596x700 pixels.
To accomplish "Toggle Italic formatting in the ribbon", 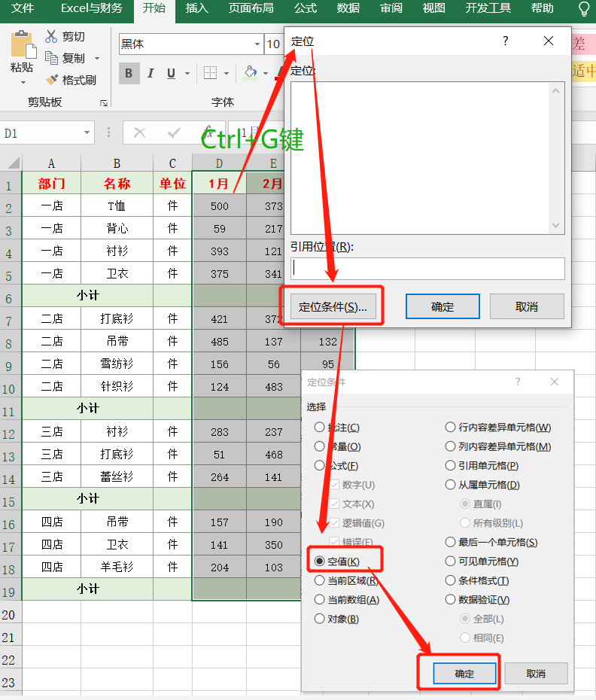I will point(151,73).
